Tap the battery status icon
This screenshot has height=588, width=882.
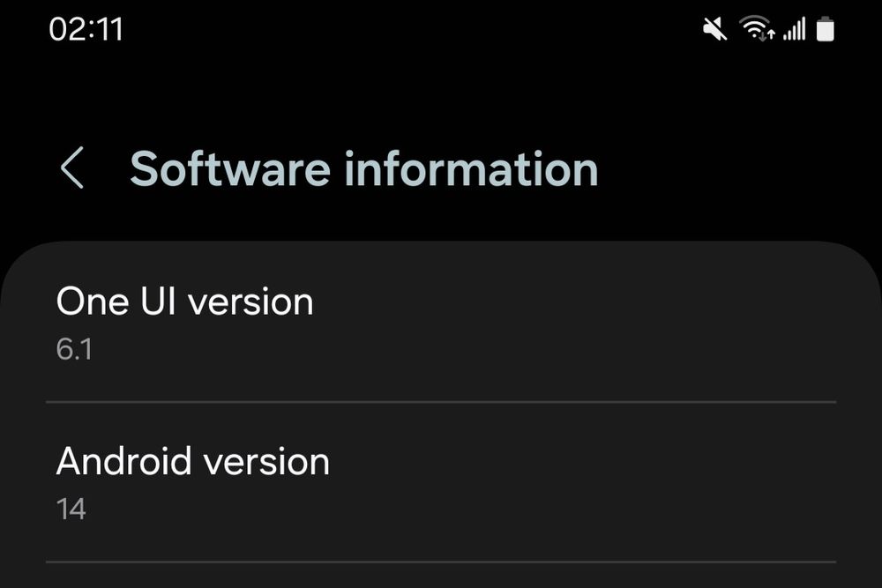pyautogui.click(x=826, y=30)
